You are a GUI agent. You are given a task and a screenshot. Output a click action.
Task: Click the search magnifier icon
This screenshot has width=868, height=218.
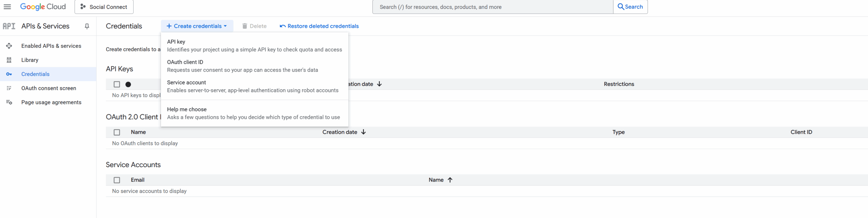tap(621, 7)
